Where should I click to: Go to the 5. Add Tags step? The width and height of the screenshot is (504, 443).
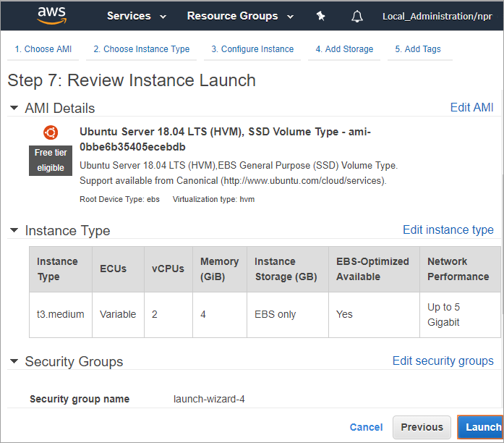[417, 49]
